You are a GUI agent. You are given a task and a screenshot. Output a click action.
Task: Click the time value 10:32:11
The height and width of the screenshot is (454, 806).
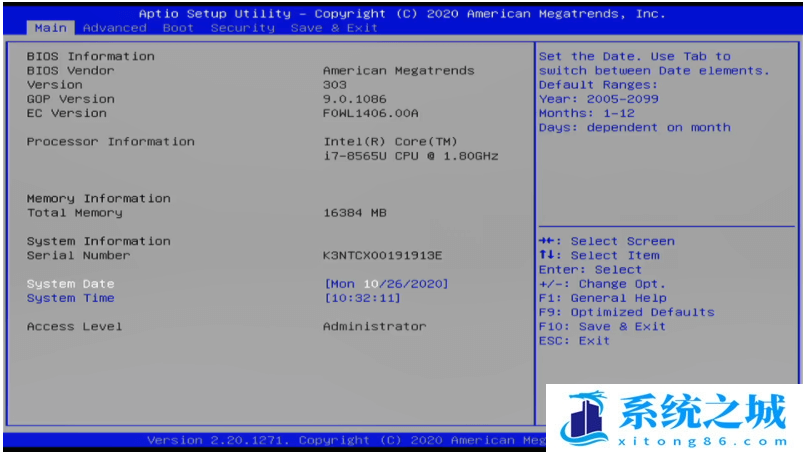click(362, 298)
